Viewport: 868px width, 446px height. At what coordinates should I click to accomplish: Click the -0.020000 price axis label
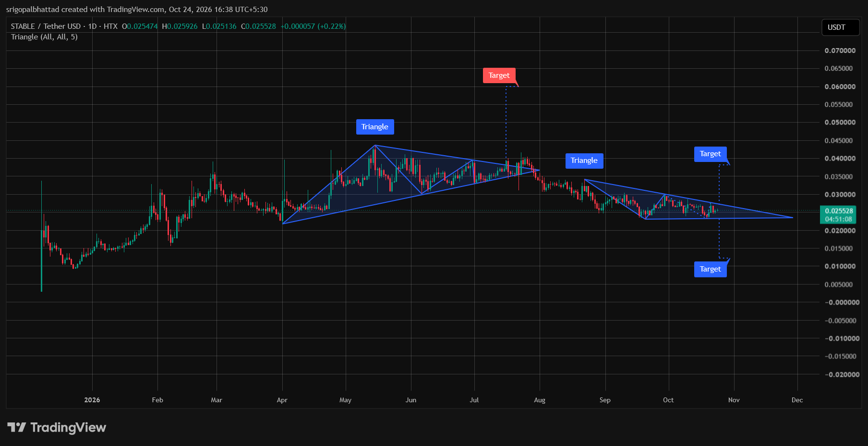841,374
